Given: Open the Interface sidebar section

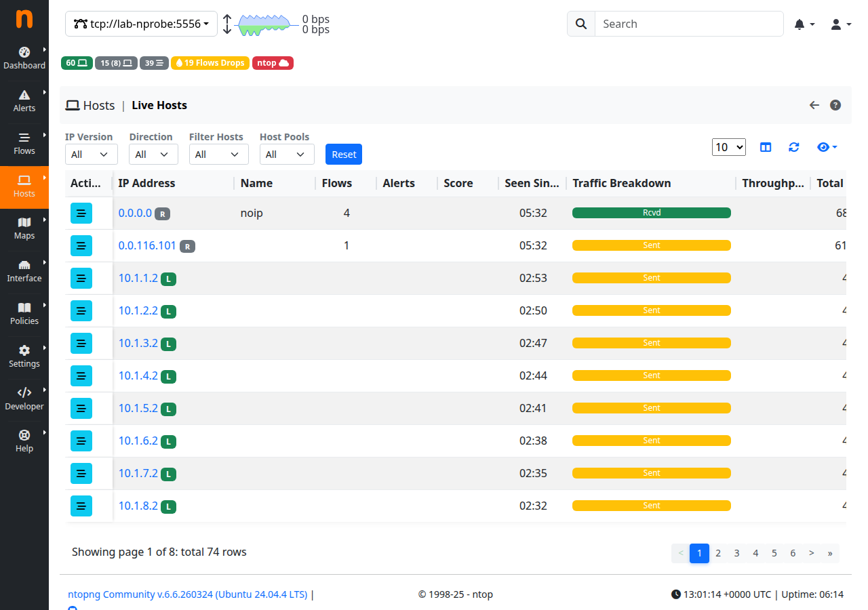Looking at the screenshot, I should click(24, 270).
